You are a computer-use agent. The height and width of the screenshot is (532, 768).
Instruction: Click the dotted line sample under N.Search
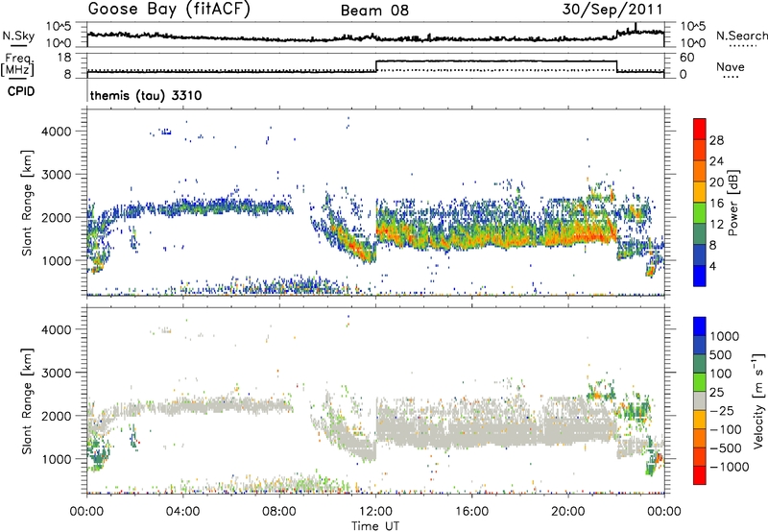[x=743, y=45]
